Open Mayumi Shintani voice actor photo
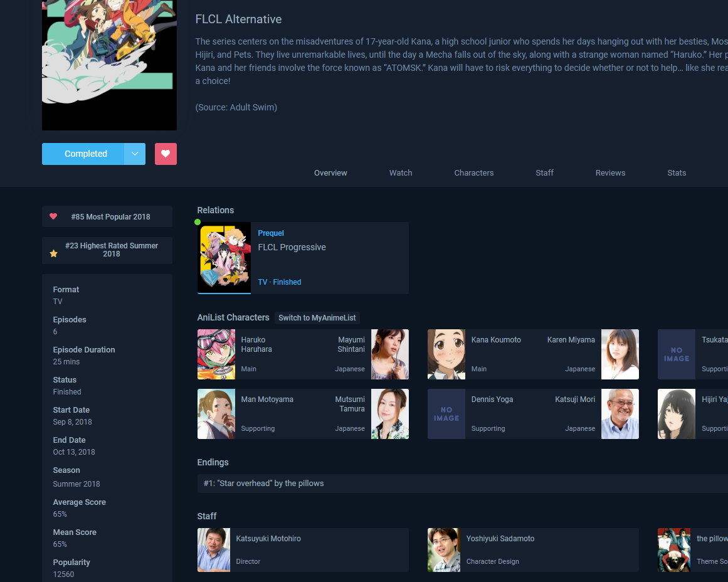728x582 pixels. pyautogui.click(x=390, y=354)
